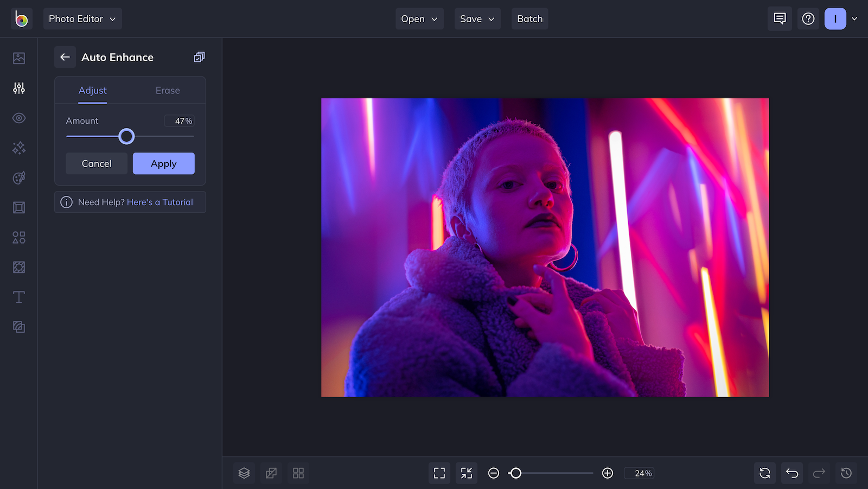Open the Edit panel with the image icon
868x489 pixels.
tap(18, 58)
